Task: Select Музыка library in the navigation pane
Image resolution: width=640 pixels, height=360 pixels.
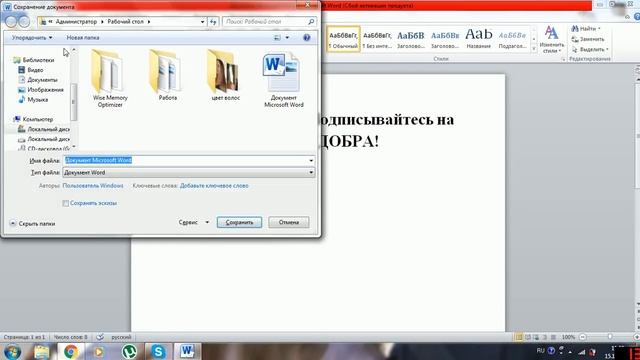Action: click(33, 100)
